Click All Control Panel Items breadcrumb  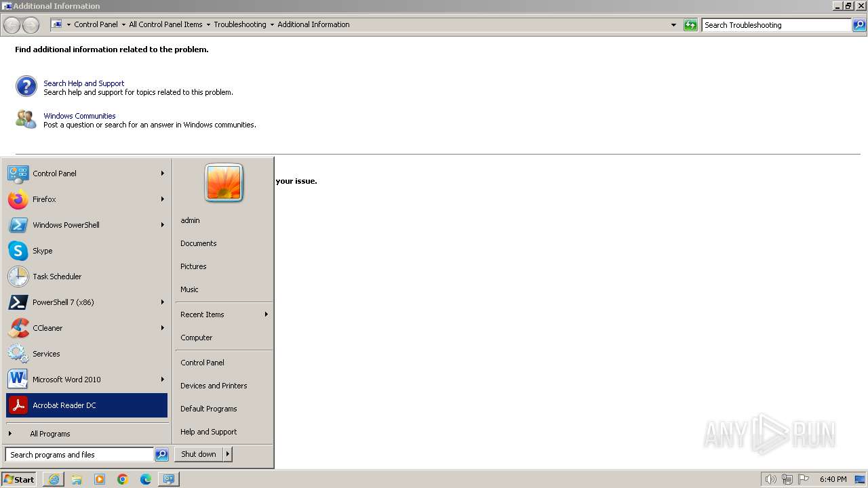click(165, 24)
